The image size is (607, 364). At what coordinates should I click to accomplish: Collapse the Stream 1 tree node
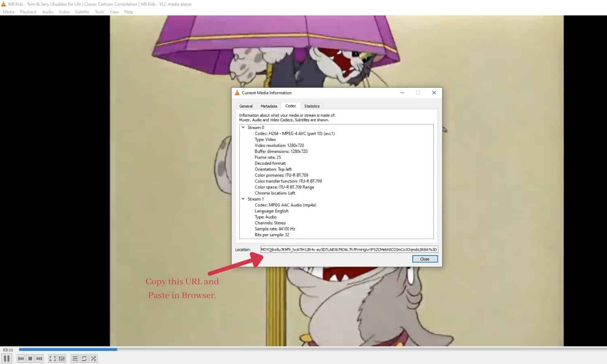tap(243, 199)
